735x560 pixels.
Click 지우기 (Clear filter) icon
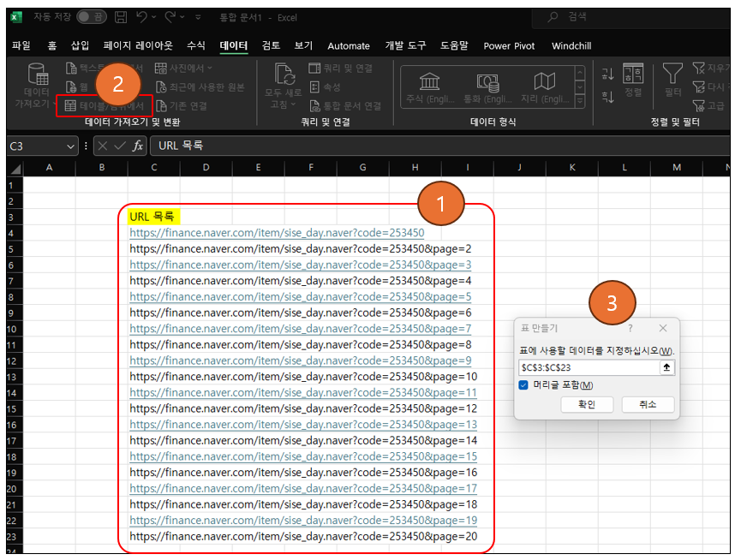point(698,69)
